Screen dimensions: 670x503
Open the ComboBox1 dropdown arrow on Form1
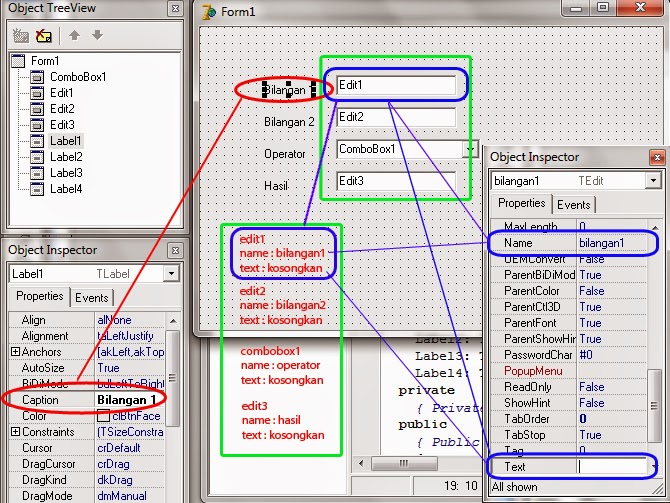coord(470,149)
